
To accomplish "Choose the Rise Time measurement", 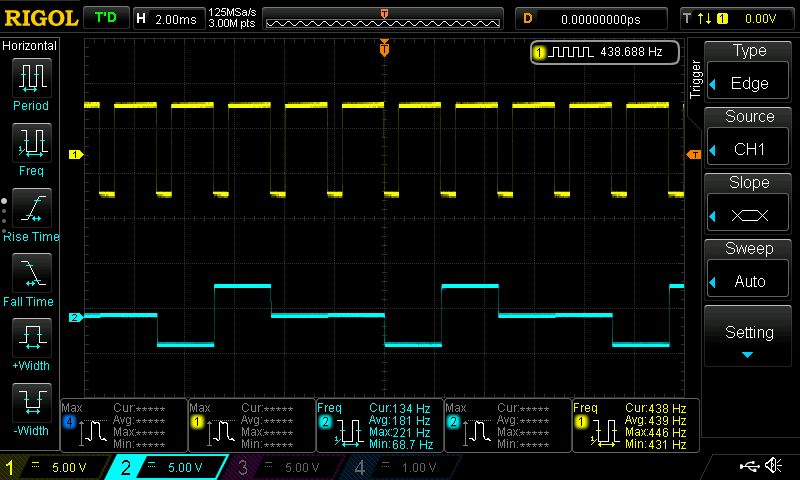I will [x=31, y=210].
